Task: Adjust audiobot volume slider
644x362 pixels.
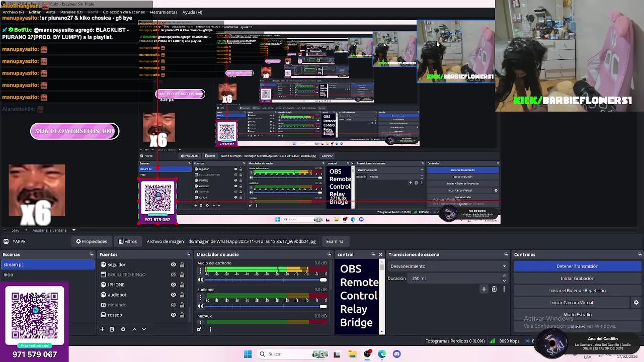Action: [266, 306]
